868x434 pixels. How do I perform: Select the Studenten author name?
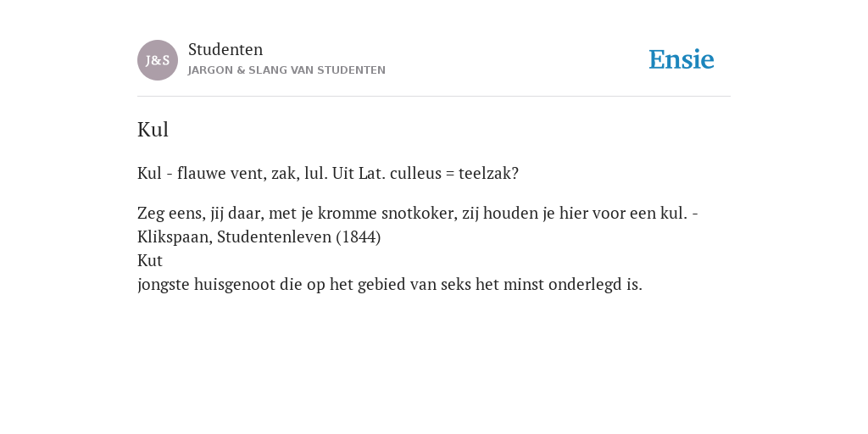coord(225,50)
